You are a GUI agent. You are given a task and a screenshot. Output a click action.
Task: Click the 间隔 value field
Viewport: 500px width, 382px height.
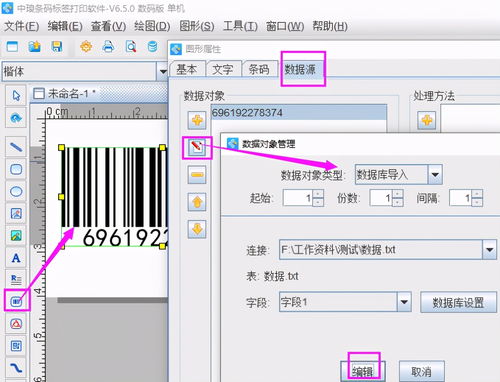(x=460, y=198)
